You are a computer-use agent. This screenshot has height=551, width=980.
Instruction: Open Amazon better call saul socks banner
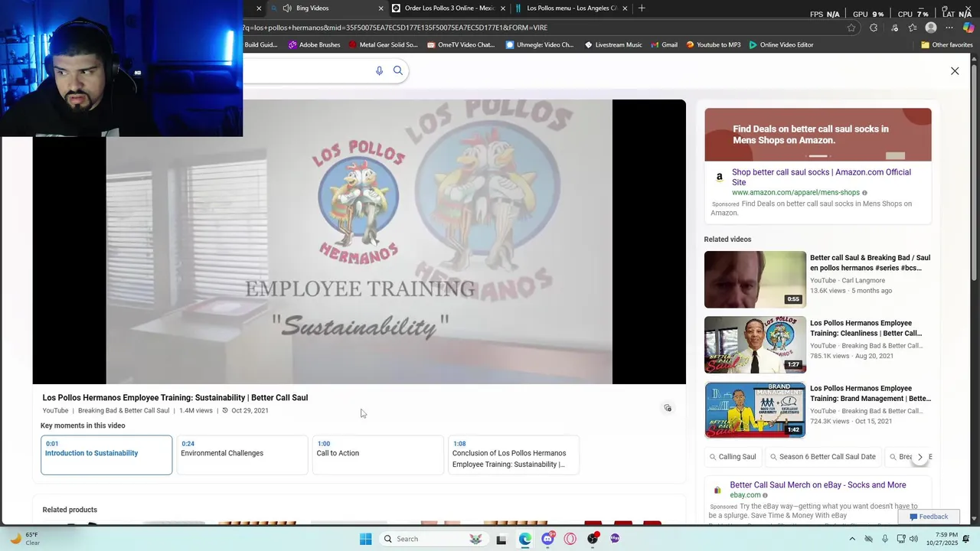click(x=818, y=135)
